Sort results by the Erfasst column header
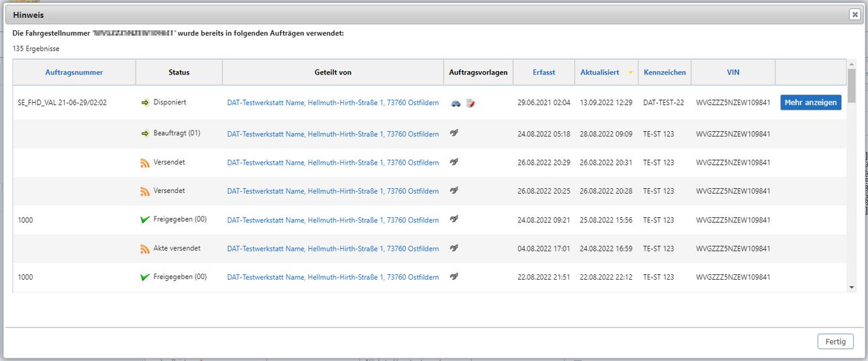This screenshot has width=868, height=361. [544, 73]
